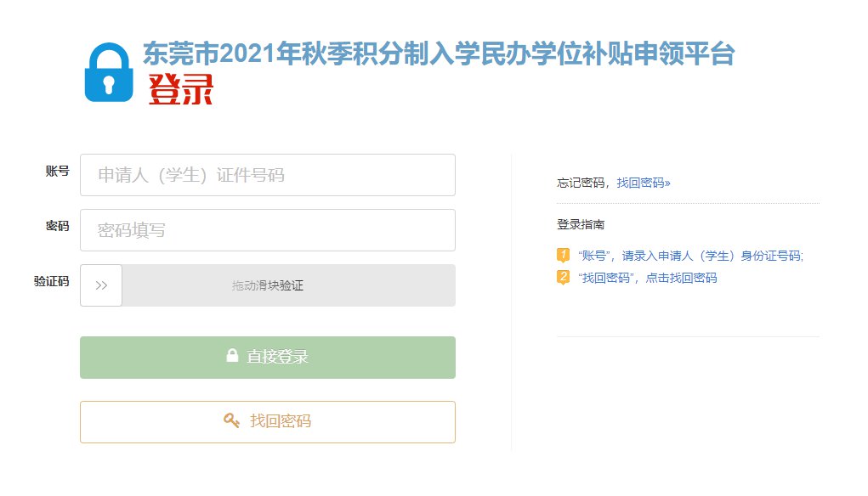Click the 验证码 field label
The image size is (868, 496).
[51, 281]
